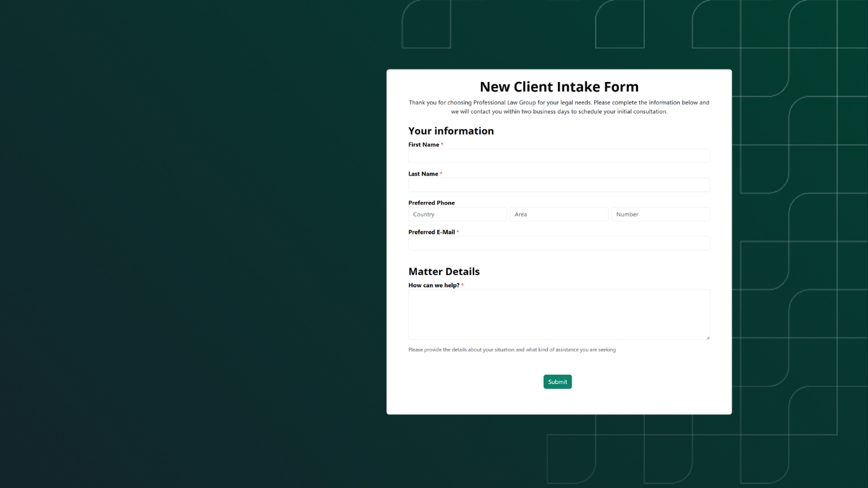This screenshot has height=488, width=868.
Task: Select the Country phone code field
Action: [457, 214]
